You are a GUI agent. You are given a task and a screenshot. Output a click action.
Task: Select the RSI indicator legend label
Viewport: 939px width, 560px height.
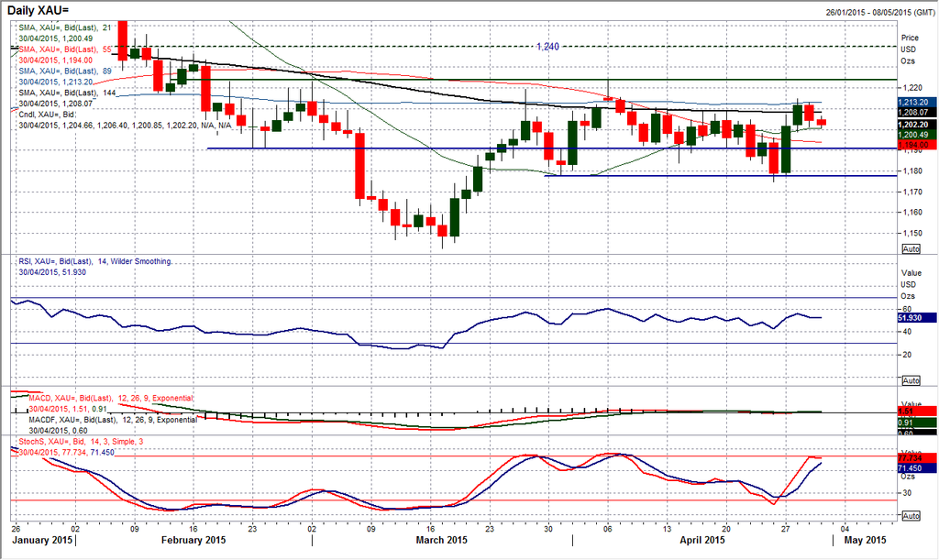95,261
